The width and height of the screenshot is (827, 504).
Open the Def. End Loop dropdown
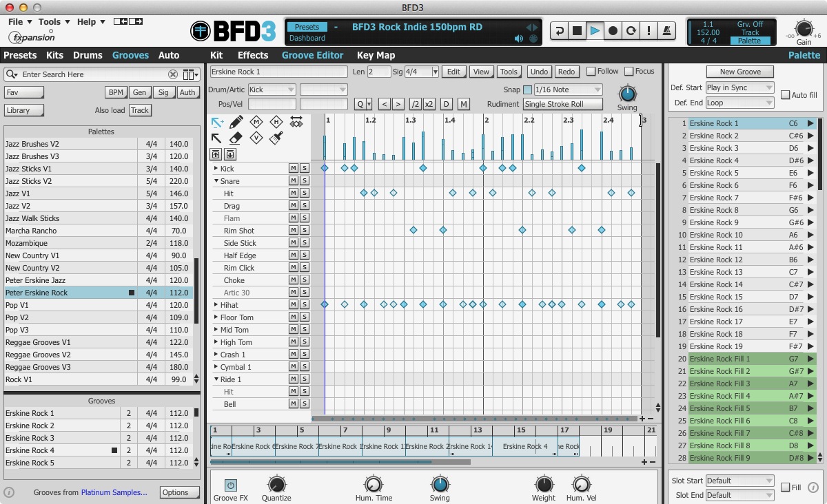tap(739, 103)
